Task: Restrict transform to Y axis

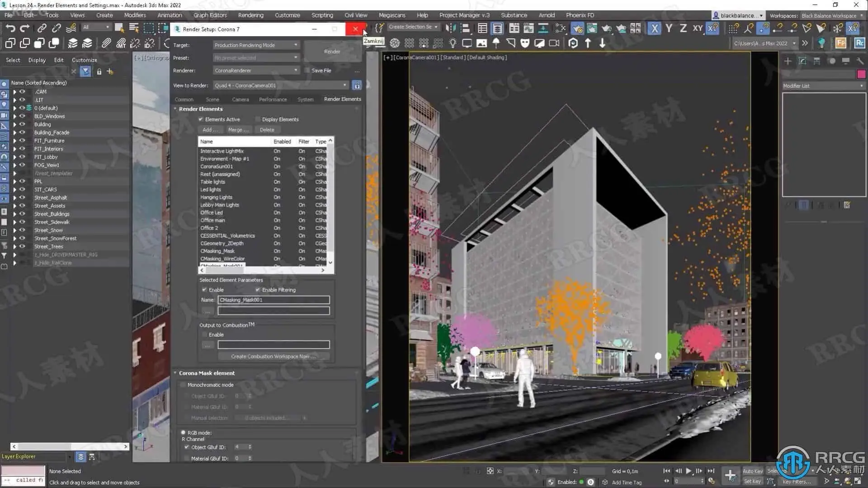Action: coord(669,28)
